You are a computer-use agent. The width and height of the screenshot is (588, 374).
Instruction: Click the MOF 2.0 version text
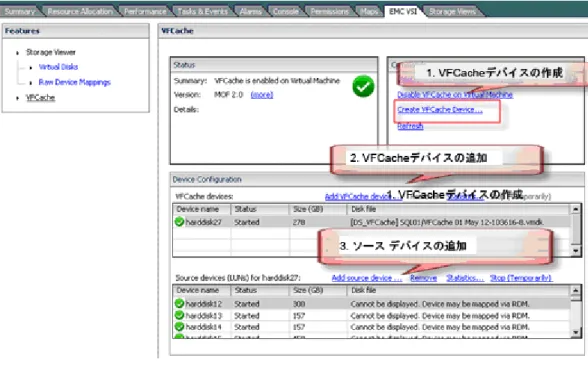229,95
